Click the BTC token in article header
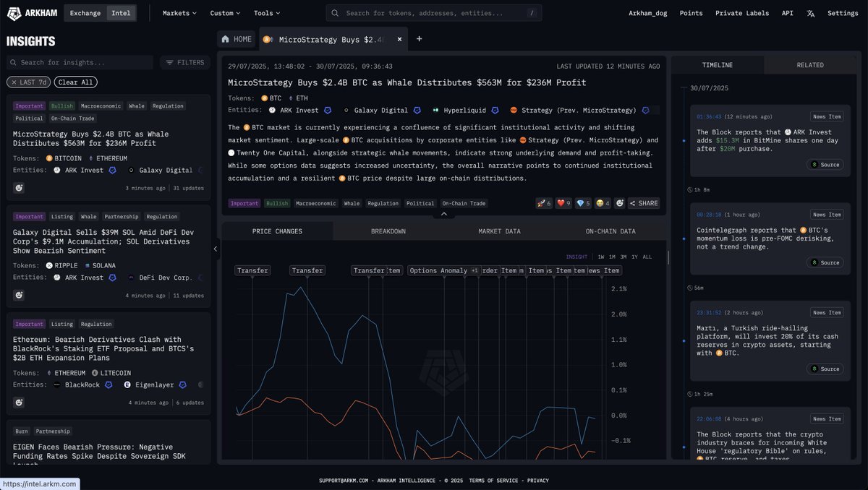 pos(271,98)
